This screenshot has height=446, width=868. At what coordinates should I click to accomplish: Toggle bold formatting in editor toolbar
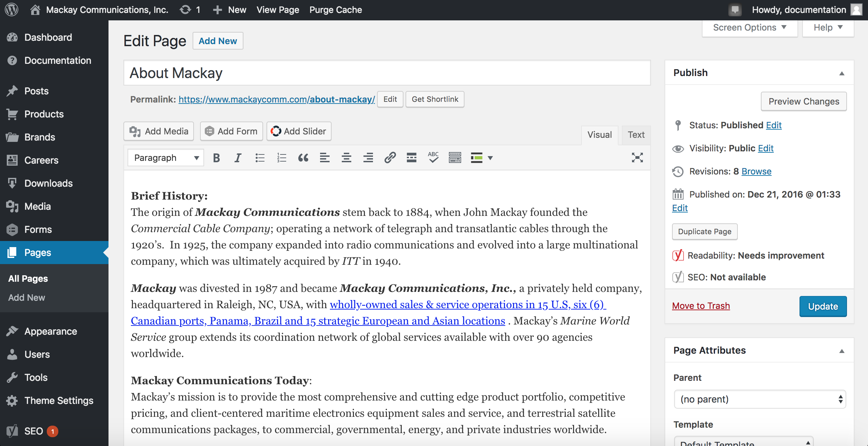point(216,158)
